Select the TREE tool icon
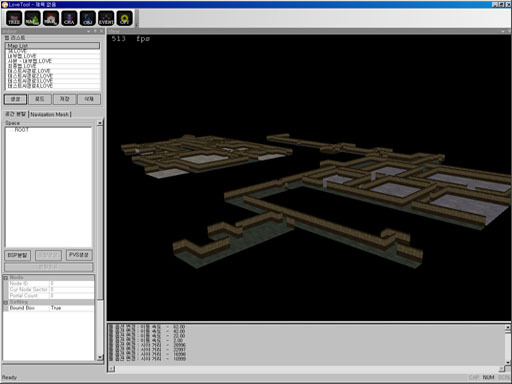The image size is (512, 384). [14, 18]
